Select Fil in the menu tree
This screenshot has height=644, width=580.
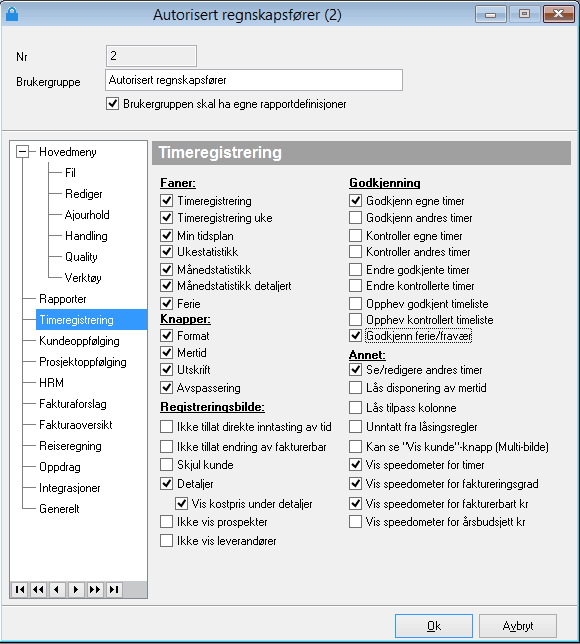point(70,172)
